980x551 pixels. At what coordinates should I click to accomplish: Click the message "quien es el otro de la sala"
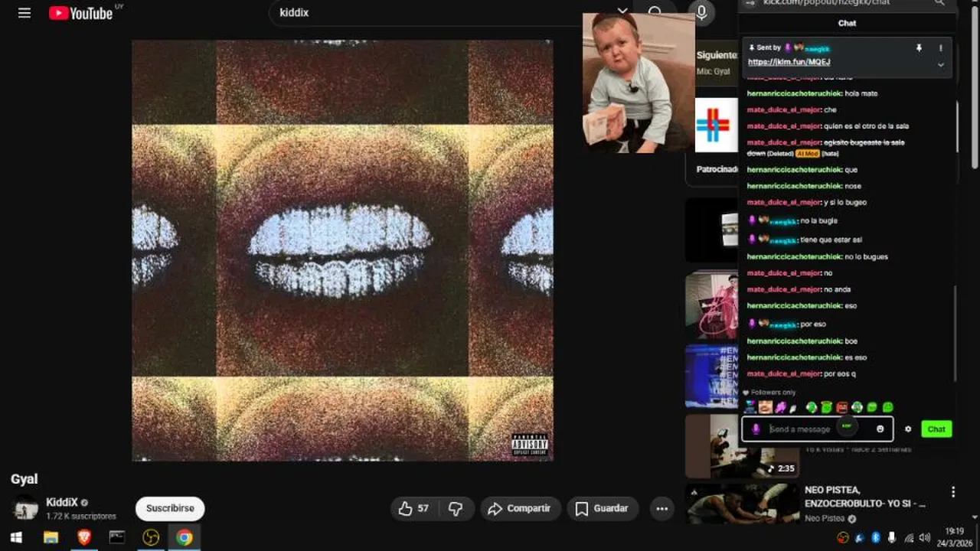[866, 126]
